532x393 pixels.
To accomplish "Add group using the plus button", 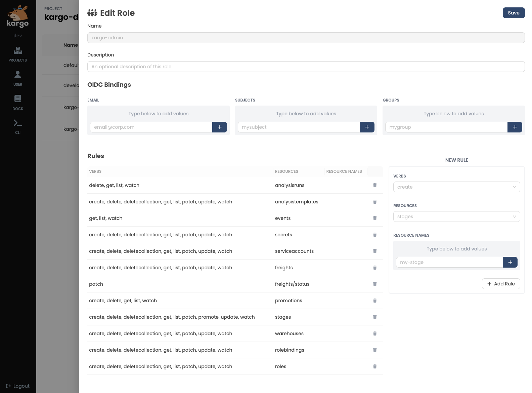I will [515, 127].
